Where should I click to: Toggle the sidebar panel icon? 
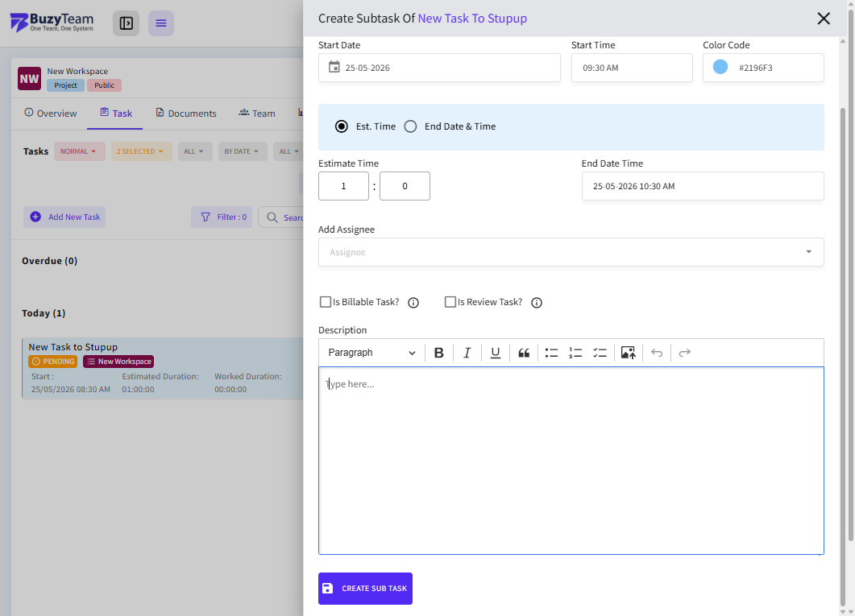pos(126,23)
